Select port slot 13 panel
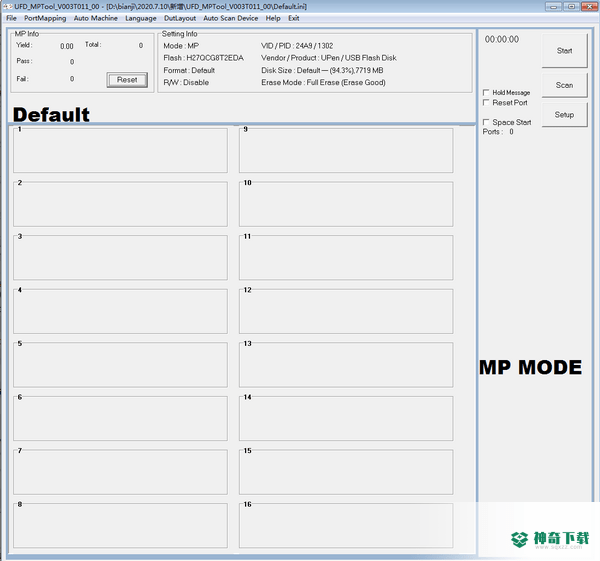This screenshot has width=600, height=561. 346,365
